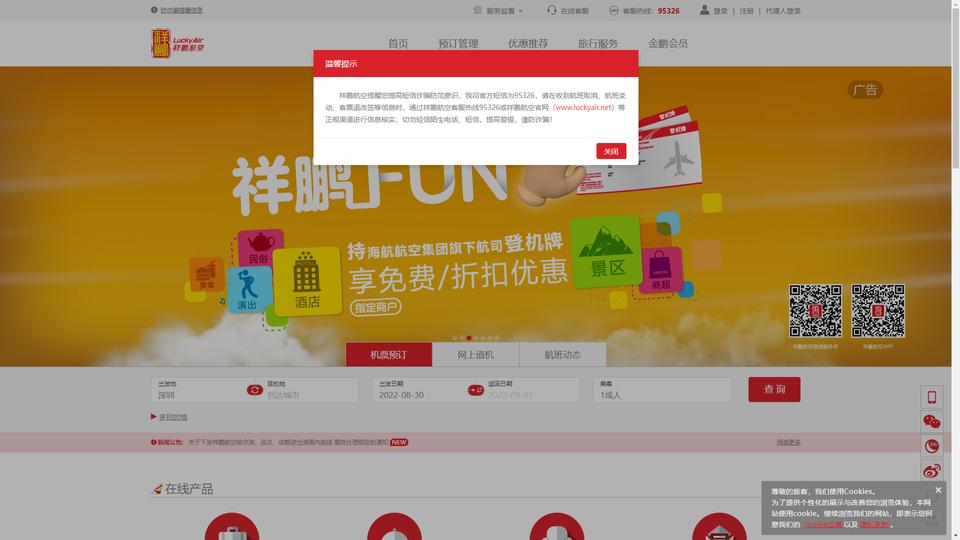Click the left QR code on the banner
Screen dimensions: 960x540
pyautogui.click(x=815, y=311)
